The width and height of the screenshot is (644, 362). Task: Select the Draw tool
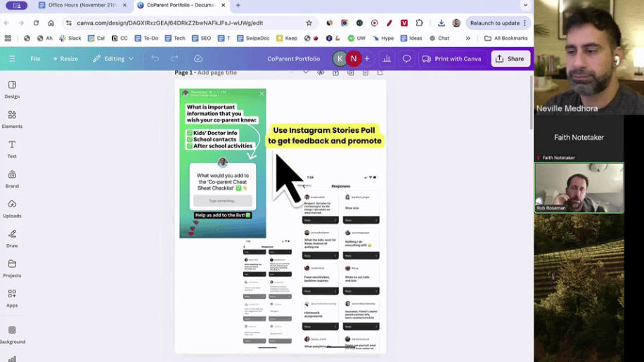[12, 239]
